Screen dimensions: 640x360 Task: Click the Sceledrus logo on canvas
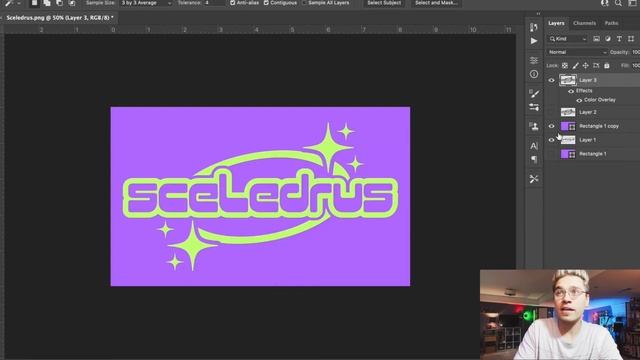[260, 196]
